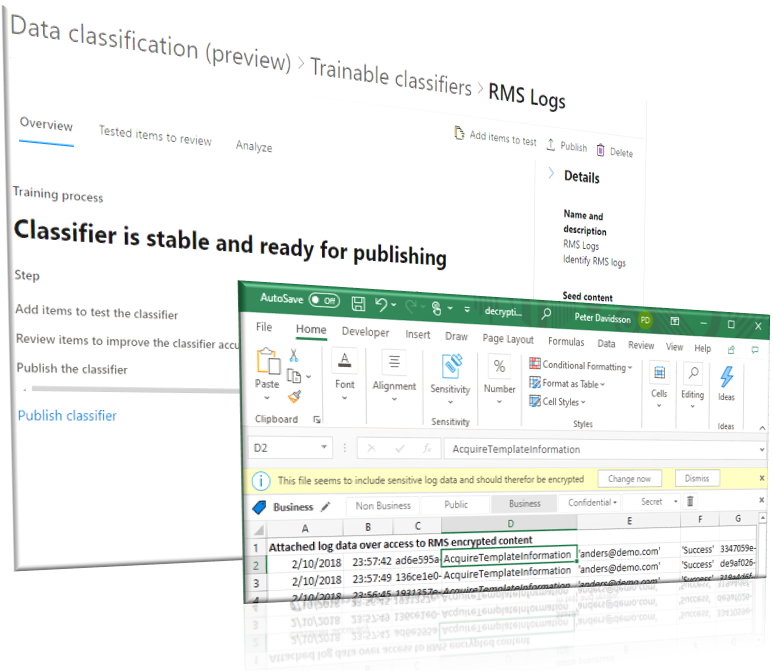Click the Name Box showing D2
The width and height of the screenshot is (773, 671).
[x=290, y=448]
